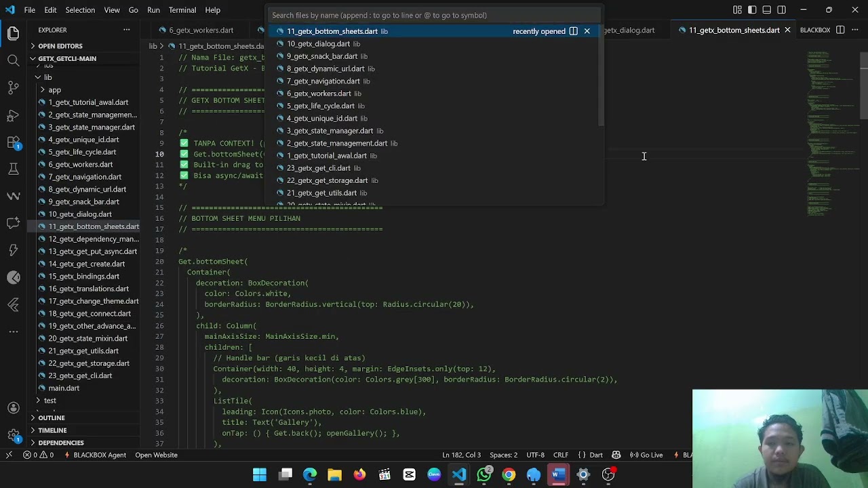Click Customize Layout icon in title bar

[737, 10]
